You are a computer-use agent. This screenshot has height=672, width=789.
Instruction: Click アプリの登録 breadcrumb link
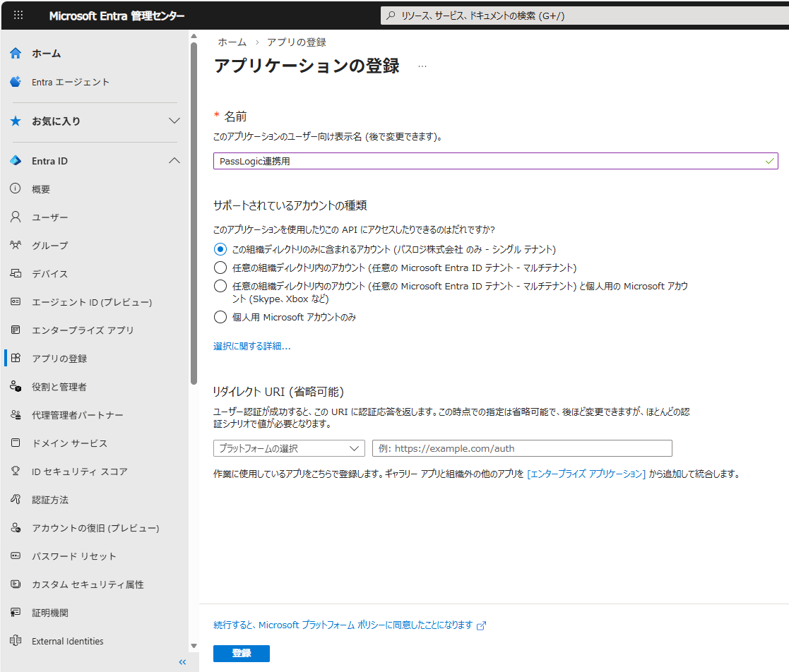coord(297,42)
